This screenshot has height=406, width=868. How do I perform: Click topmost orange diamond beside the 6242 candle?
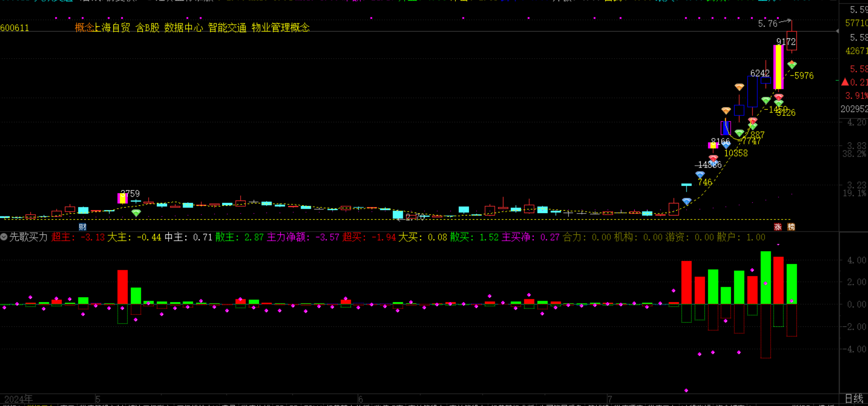(x=739, y=87)
